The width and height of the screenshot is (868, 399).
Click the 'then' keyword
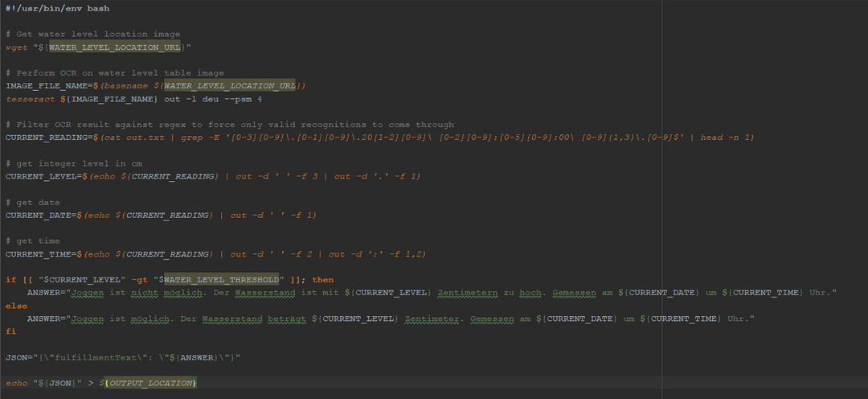tap(322, 280)
